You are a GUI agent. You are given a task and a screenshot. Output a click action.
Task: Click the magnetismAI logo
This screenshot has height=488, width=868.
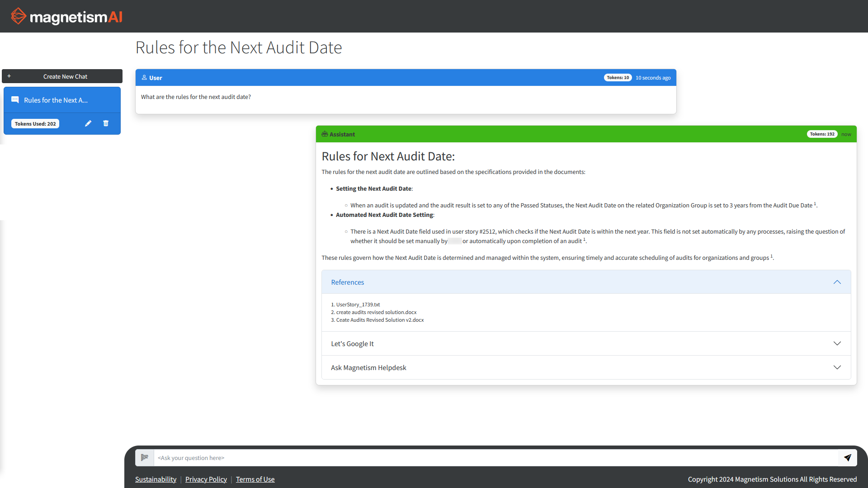click(x=66, y=16)
